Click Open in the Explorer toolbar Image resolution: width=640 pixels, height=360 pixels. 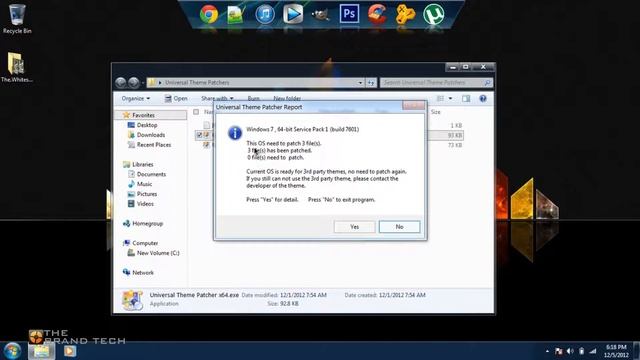coord(176,98)
